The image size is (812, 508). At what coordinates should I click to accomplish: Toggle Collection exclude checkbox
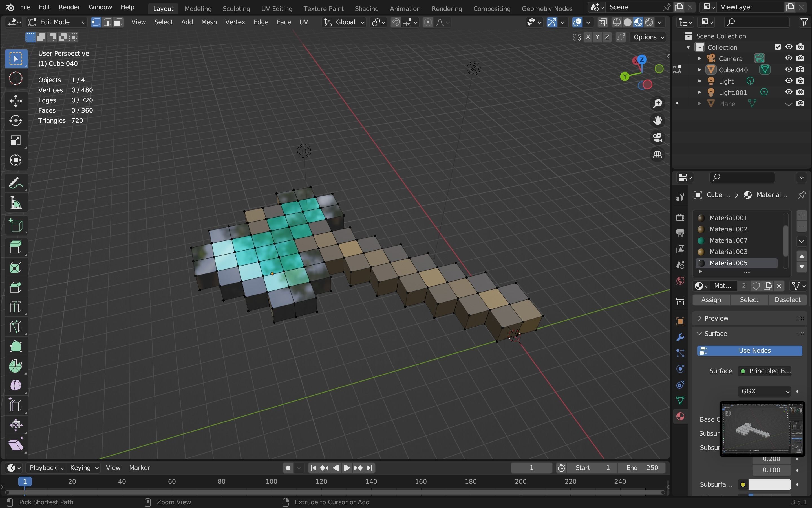point(778,47)
